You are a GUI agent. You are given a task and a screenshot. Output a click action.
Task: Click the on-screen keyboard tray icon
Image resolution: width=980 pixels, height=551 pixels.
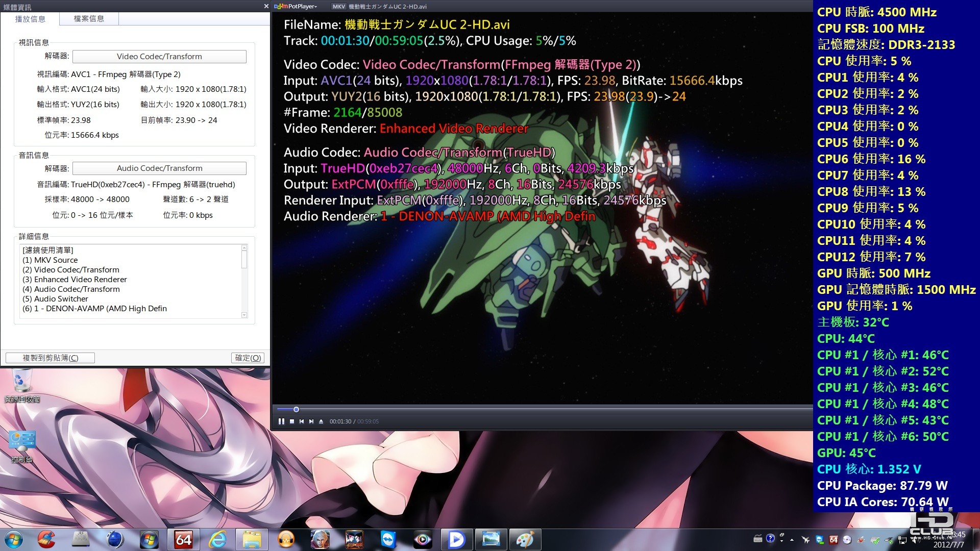tap(758, 539)
